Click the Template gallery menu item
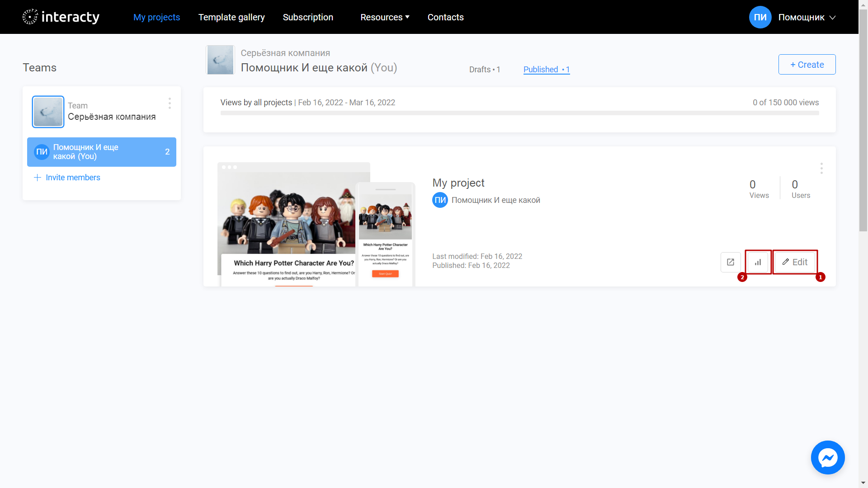The image size is (868, 488). 232,17
